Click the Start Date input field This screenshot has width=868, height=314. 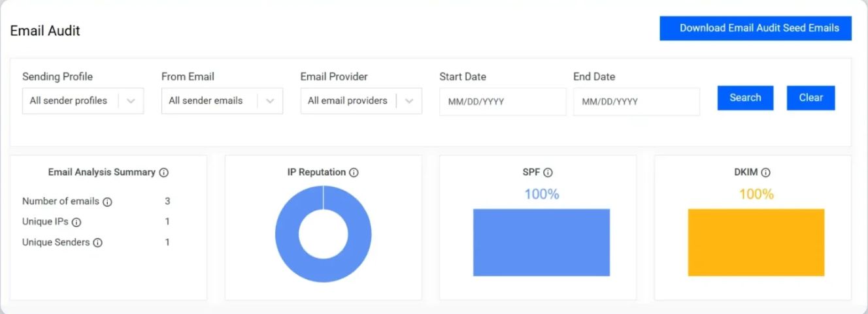click(x=502, y=102)
